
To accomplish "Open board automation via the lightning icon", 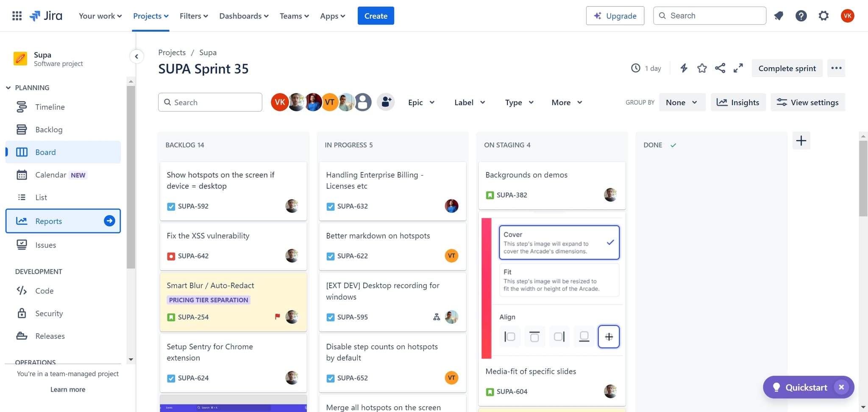I will click(684, 68).
